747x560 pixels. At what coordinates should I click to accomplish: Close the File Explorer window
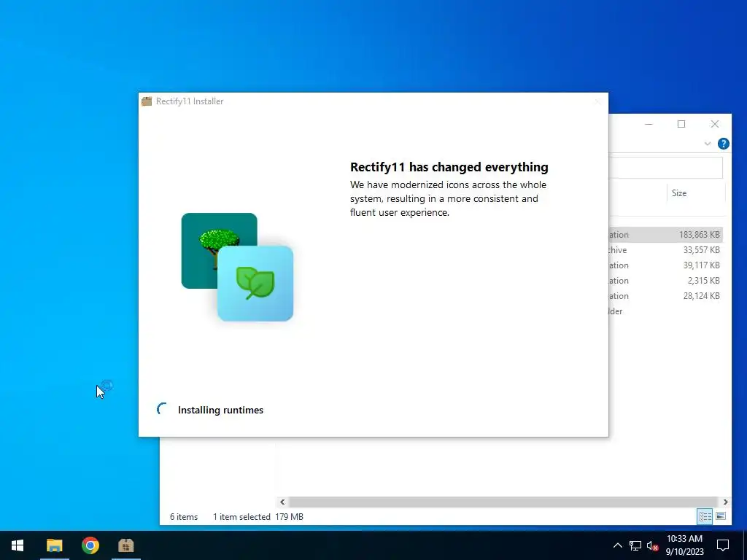tap(715, 124)
